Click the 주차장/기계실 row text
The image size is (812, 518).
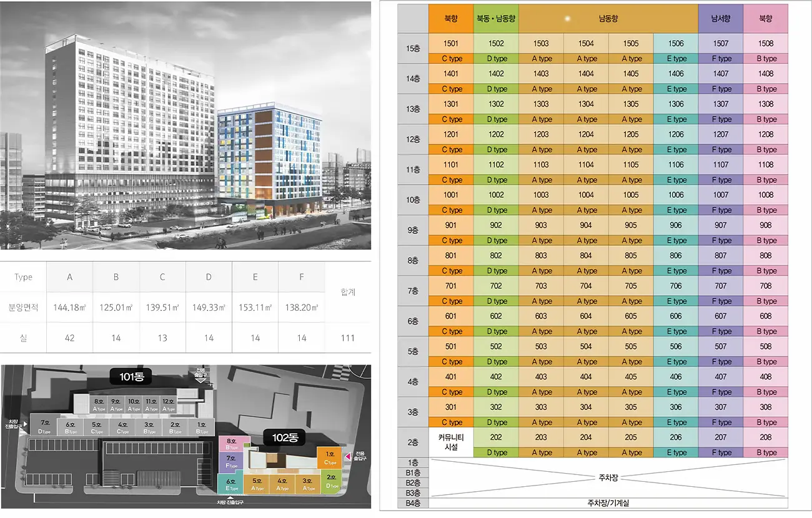[x=608, y=503]
